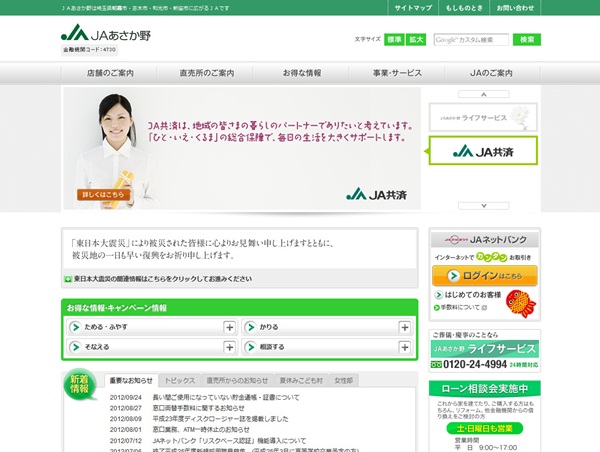The width and height of the screenshot is (600, 452).
Task: Open the もしものとき link
Action: point(464,8)
